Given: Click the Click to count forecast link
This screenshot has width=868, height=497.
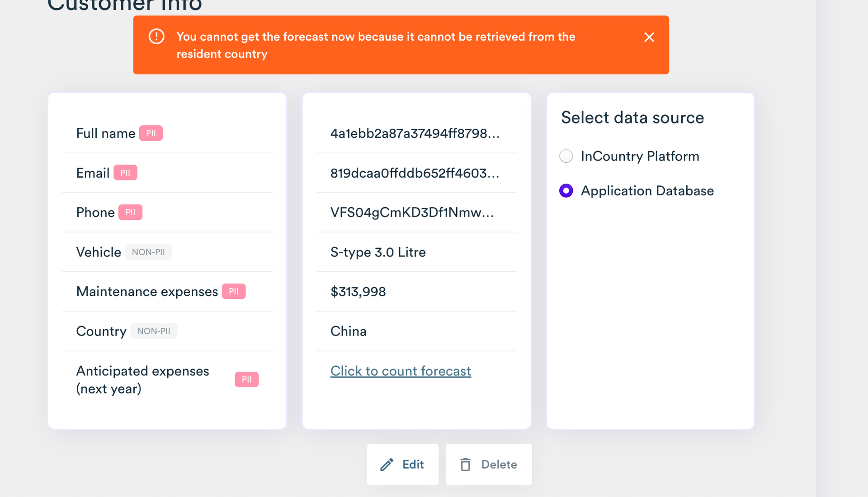Looking at the screenshot, I should point(400,371).
